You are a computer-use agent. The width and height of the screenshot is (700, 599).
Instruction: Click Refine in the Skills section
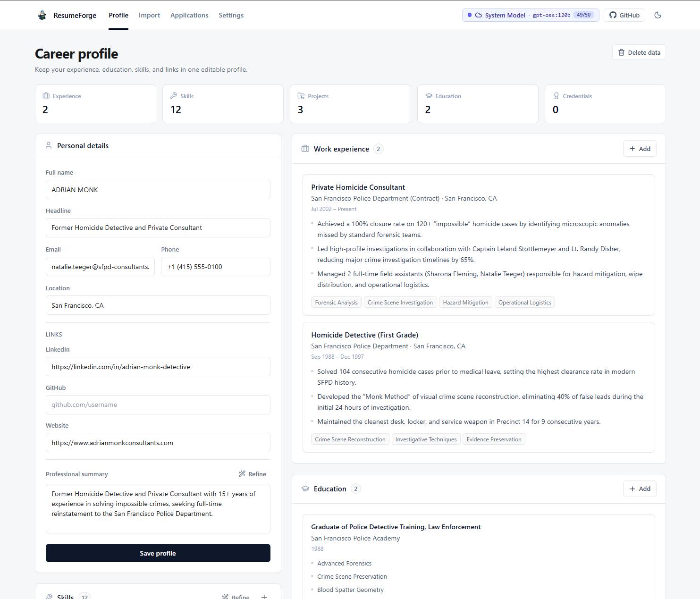[x=236, y=597]
